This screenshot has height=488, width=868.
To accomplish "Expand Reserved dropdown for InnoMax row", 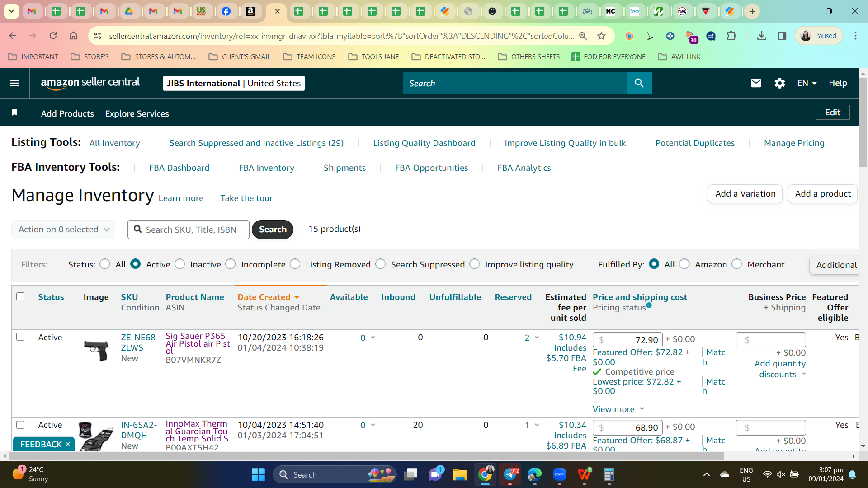I will [x=537, y=425].
